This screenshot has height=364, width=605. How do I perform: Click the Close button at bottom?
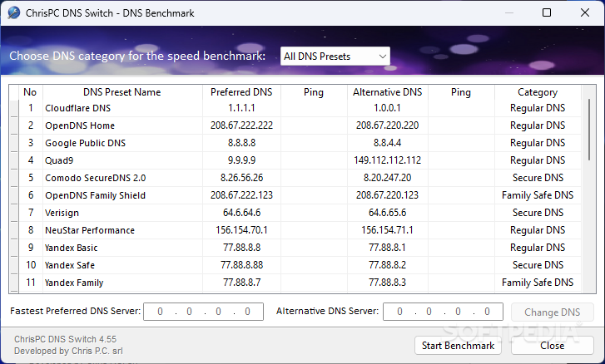click(x=552, y=346)
